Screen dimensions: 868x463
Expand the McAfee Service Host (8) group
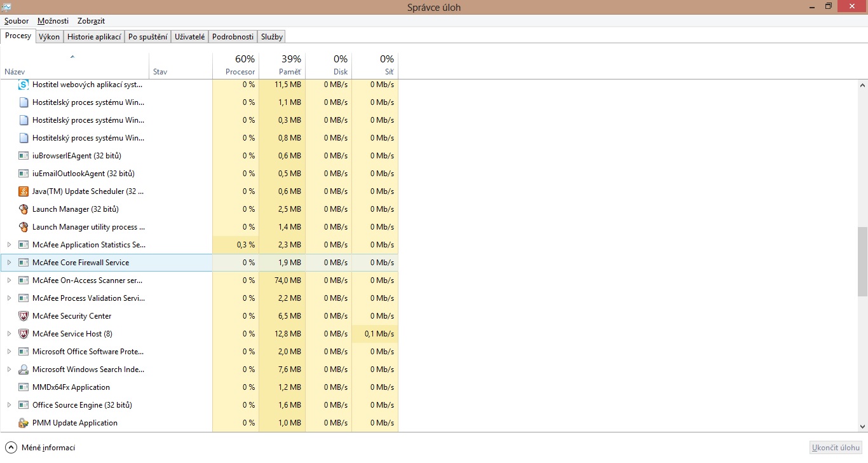coord(9,334)
